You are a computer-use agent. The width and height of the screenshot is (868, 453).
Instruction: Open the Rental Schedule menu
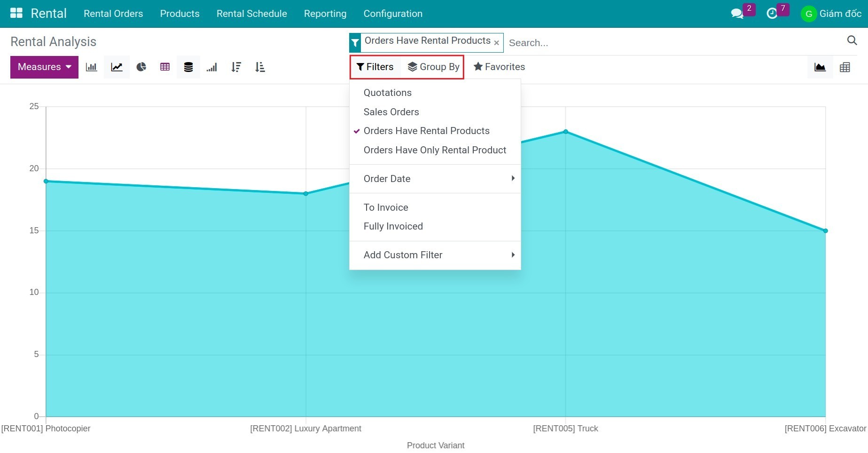click(x=251, y=14)
